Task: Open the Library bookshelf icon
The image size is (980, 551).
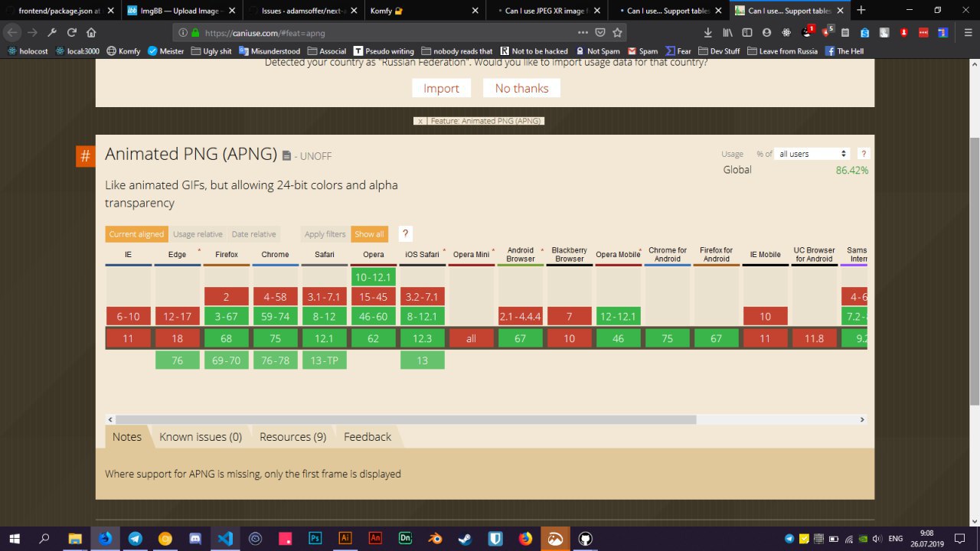Action: click(727, 33)
